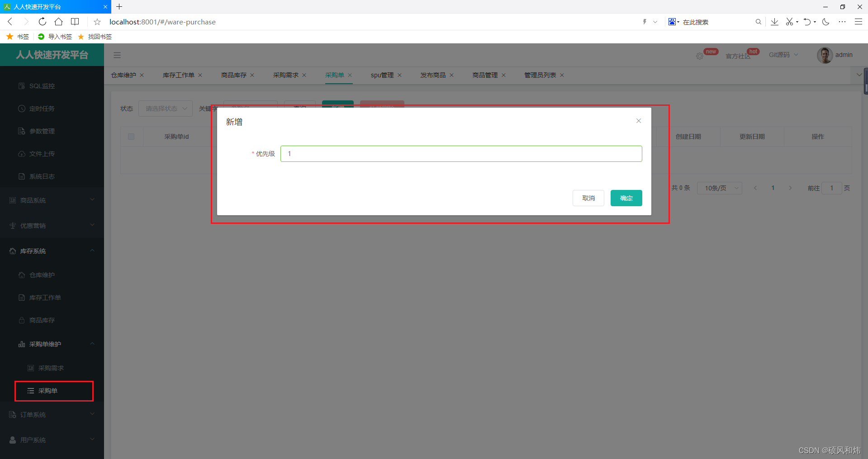Open 参数管理 in sidebar

(52, 131)
